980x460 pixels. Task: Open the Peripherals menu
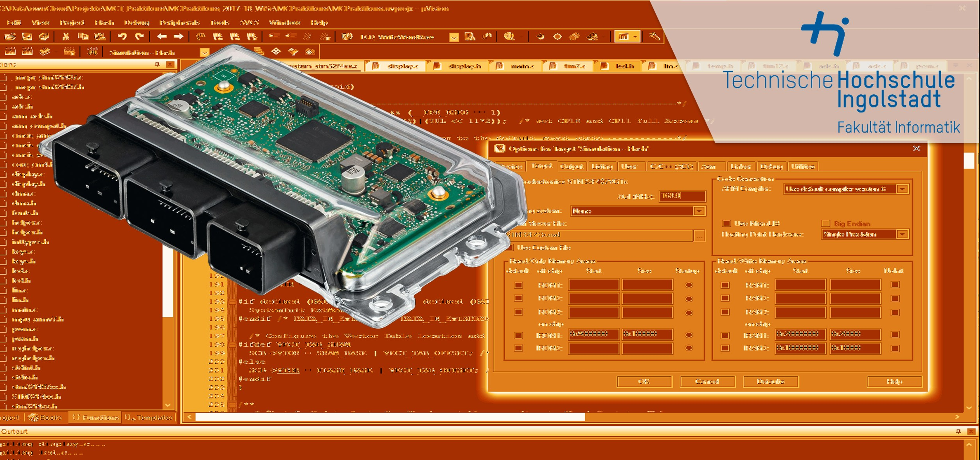pyautogui.click(x=179, y=23)
